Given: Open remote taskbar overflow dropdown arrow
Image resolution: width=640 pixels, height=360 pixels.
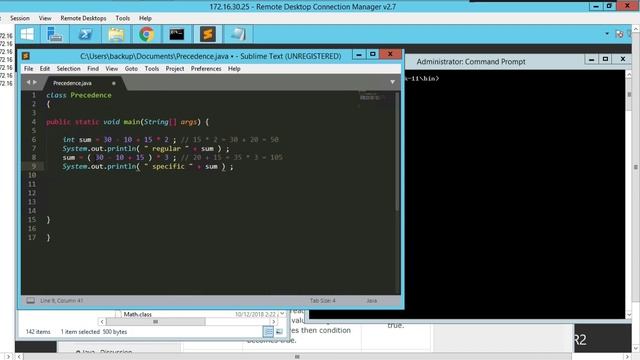Looking at the screenshot, I should (x=607, y=34).
